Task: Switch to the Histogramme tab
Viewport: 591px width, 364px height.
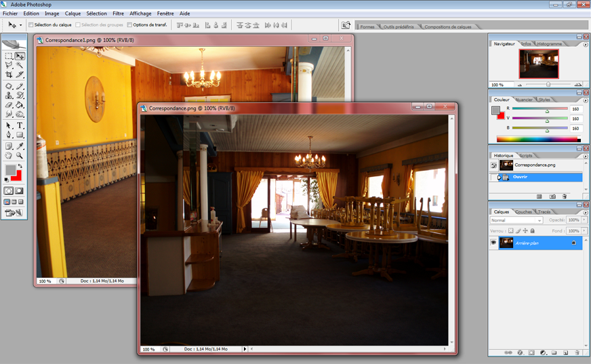Action: click(549, 43)
